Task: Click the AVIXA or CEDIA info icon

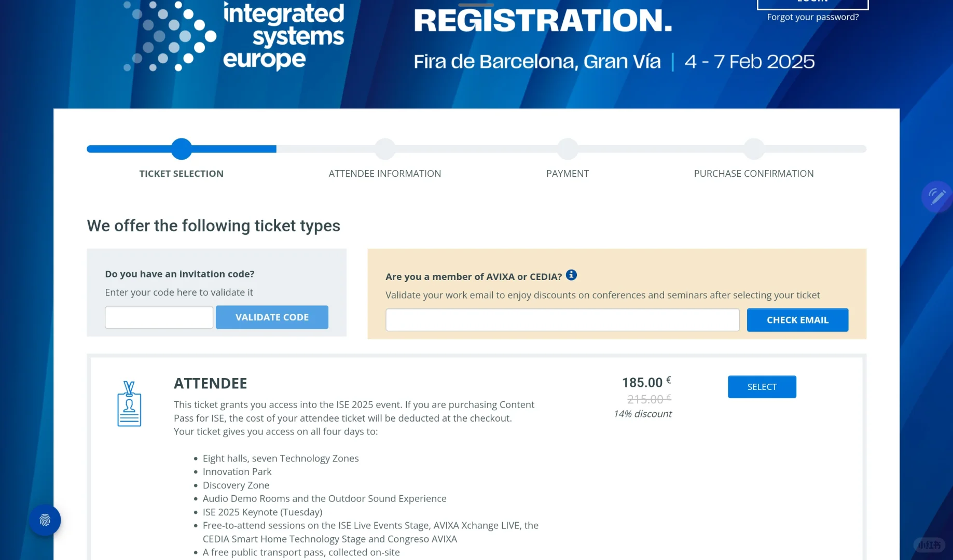Action: (x=571, y=275)
